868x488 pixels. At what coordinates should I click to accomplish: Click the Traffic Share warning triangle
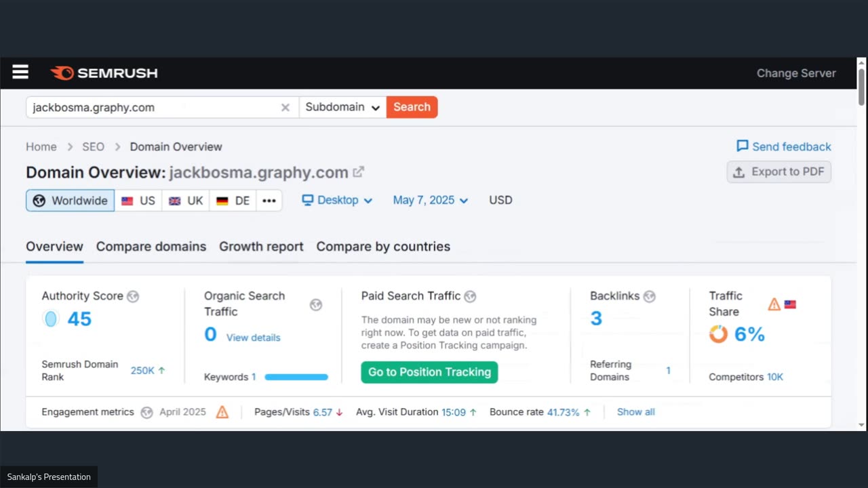[774, 304]
